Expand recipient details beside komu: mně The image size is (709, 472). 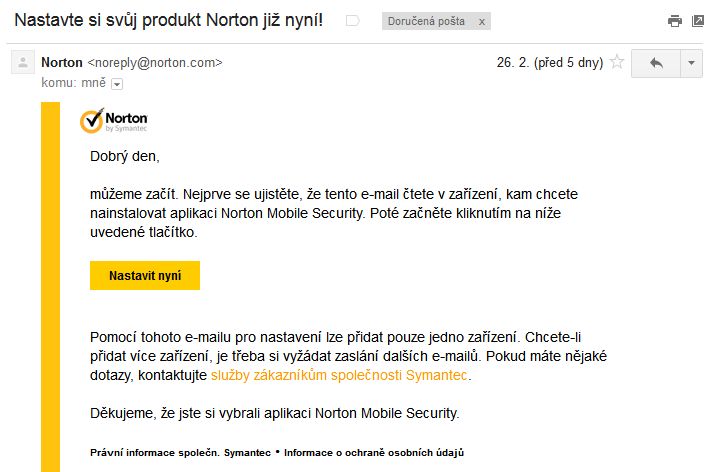click(117, 84)
